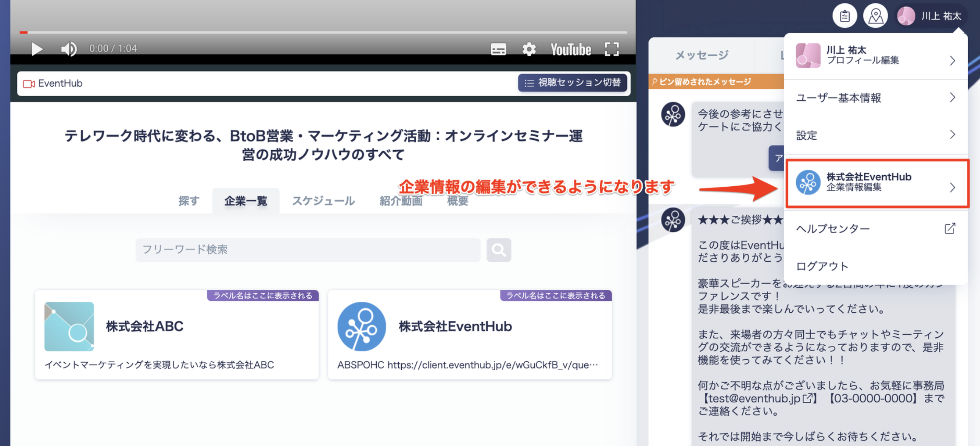Expand ユーザー基本情報 menu entry
The width and height of the screenshot is (980, 446).
point(876,98)
